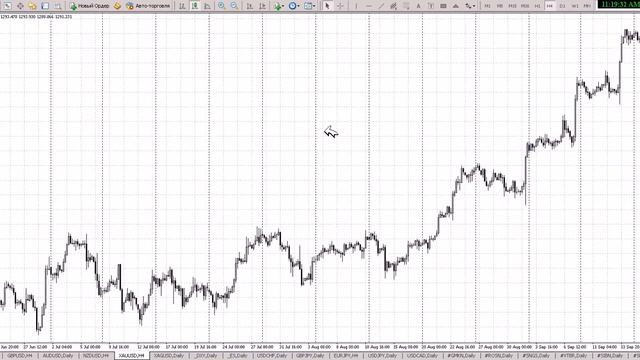Open the USDCAD,Daily chart tab

click(x=422, y=356)
